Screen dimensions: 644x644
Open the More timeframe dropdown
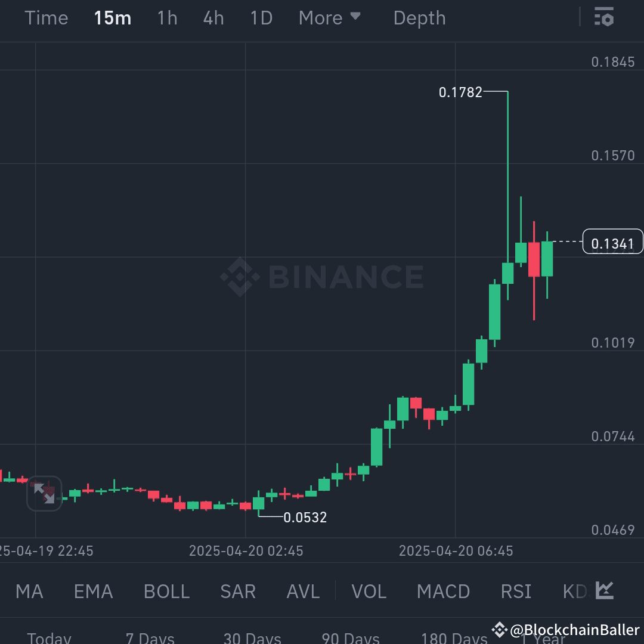[x=329, y=18]
